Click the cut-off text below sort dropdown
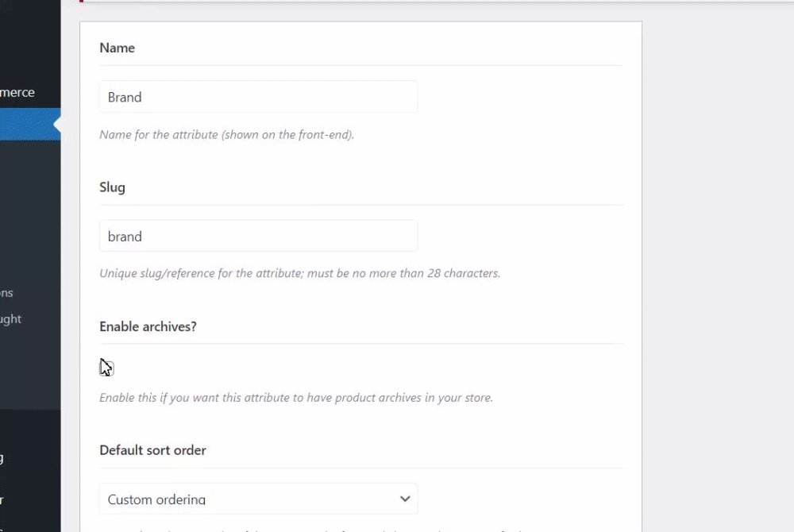 (x=318, y=529)
